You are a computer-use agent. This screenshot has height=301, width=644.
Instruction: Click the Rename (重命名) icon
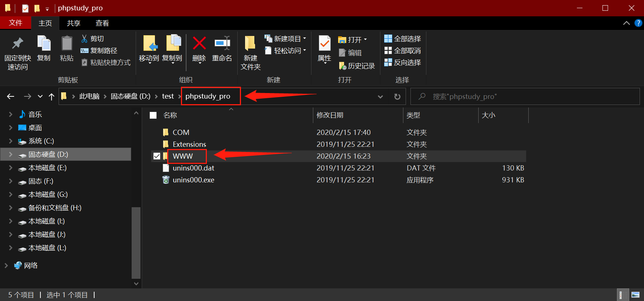coord(222,43)
